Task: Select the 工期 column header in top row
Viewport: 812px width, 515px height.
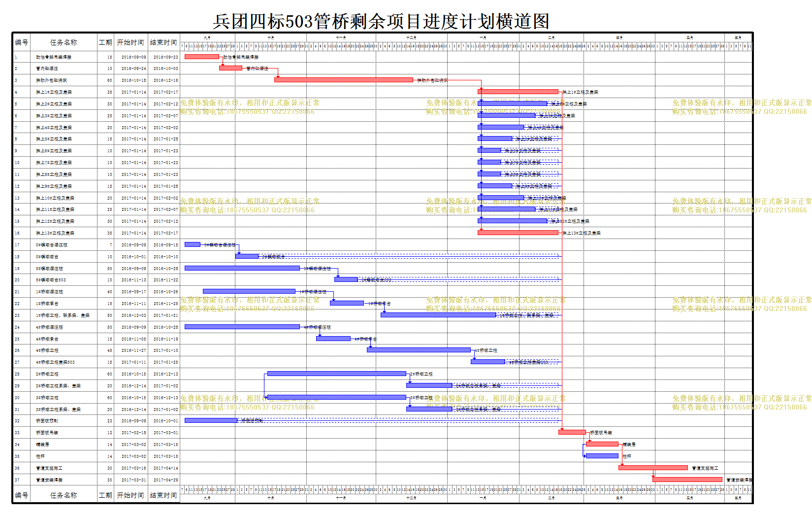Action: point(105,42)
